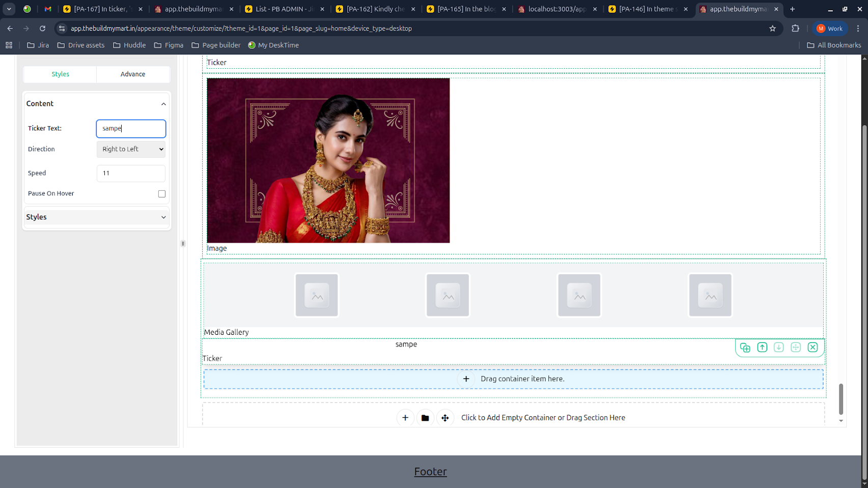View site information icon in address bar

[x=62, y=28]
